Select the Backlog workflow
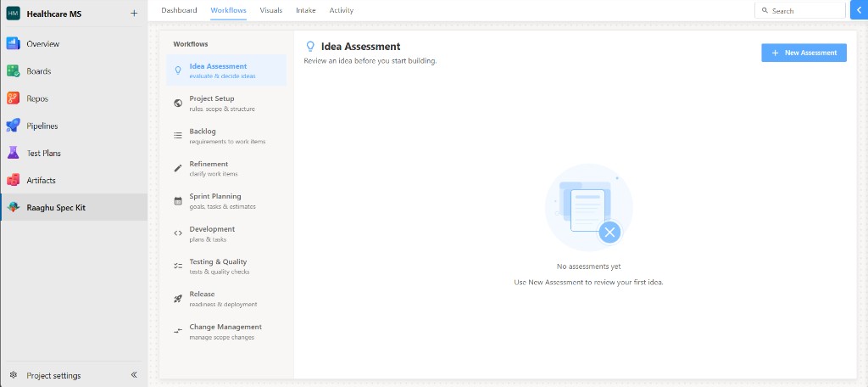The height and width of the screenshot is (387, 868). [226, 135]
